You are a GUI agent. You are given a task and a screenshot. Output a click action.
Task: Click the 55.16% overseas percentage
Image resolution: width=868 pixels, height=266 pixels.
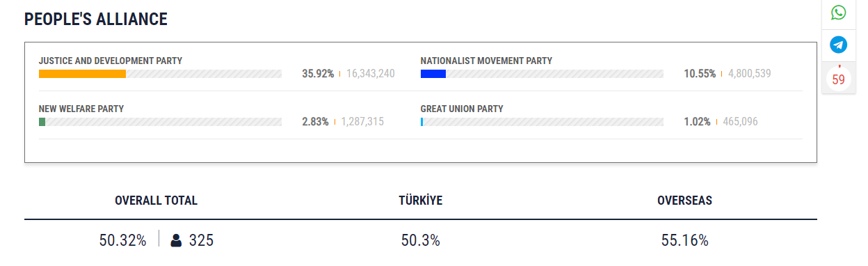coord(685,241)
